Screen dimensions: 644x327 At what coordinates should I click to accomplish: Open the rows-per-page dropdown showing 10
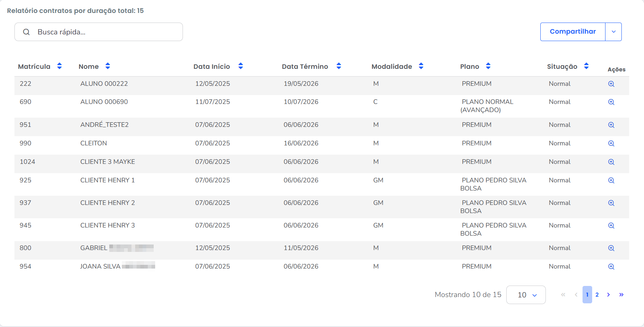525,295
